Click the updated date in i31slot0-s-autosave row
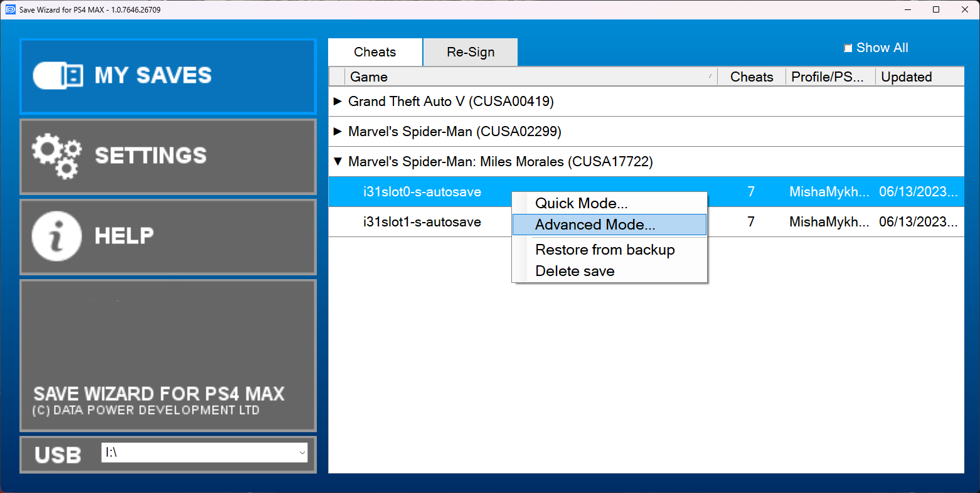The image size is (980, 493). coord(919,192)
